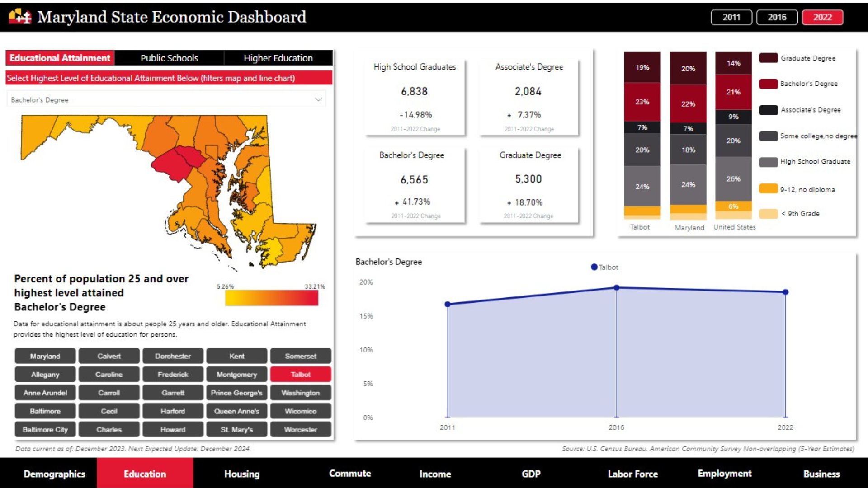868x488 pixels.
Task: Select the 2022 year button
Action: pos(822,17)
